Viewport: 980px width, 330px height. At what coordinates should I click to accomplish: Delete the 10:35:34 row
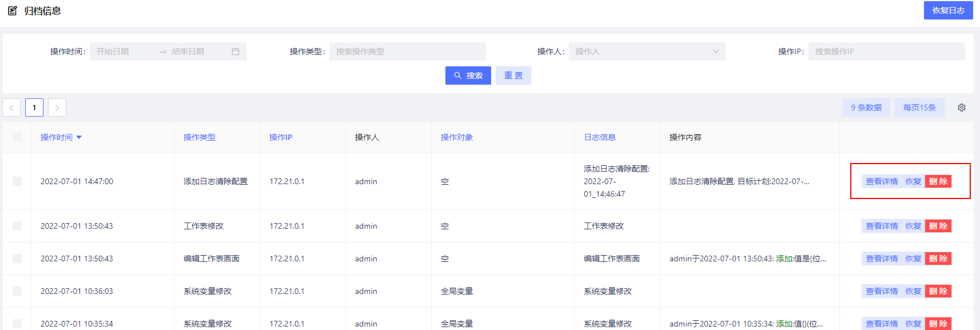tap(938, 324)
